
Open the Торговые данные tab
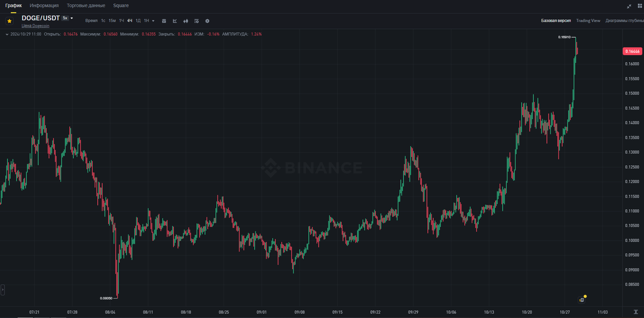click(86, 5)
